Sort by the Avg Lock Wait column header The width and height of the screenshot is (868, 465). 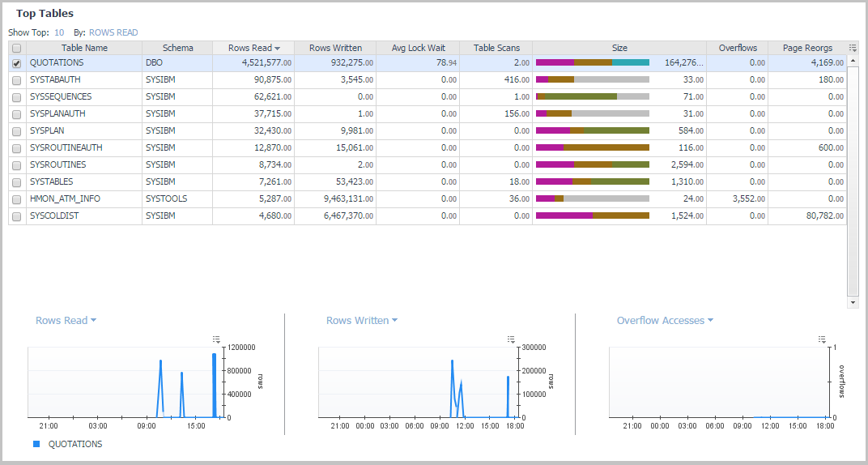[418, 48]
